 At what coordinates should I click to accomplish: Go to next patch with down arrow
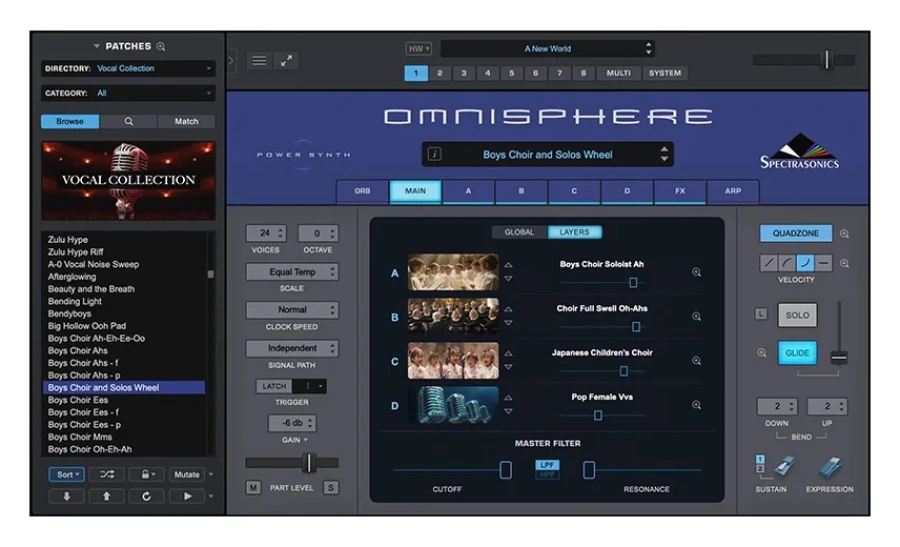67,496
